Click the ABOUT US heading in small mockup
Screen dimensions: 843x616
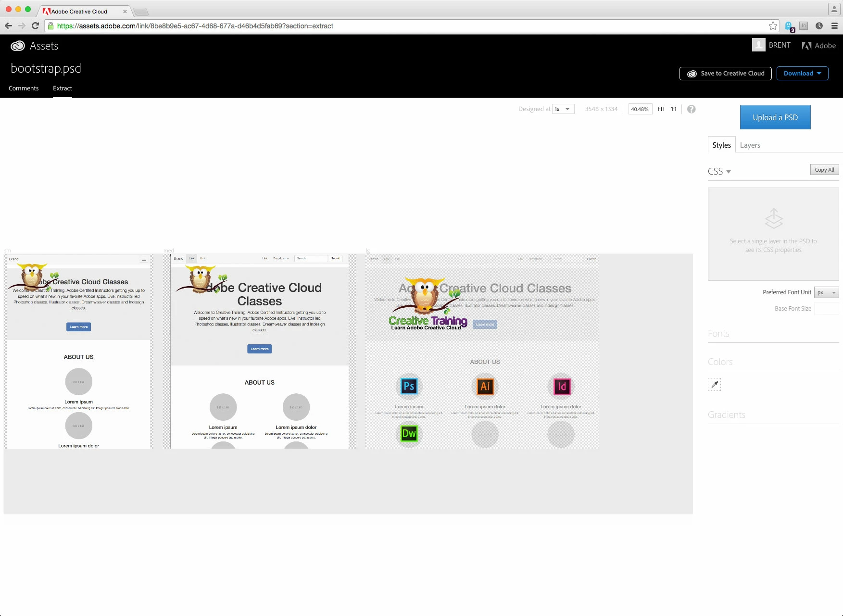78,357
